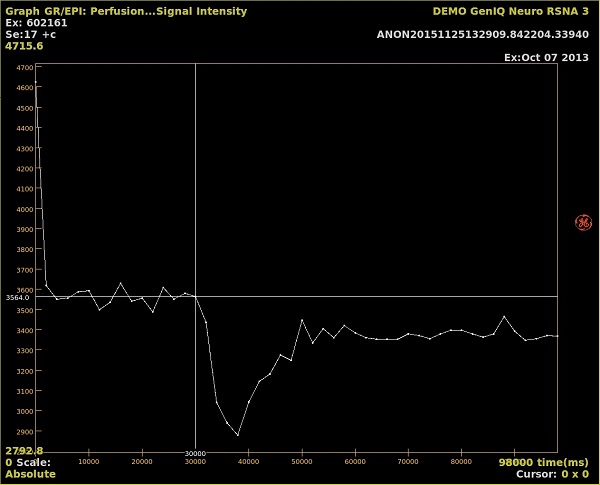Click the curve's initial peak at top left
This screenshot has height=485, width=600.
click(36, 79)
